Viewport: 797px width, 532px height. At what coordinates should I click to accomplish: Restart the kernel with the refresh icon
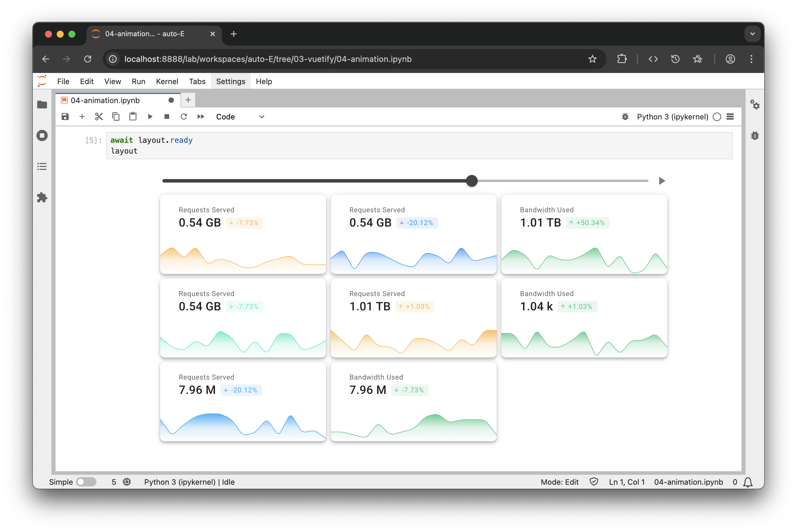[184, 117]
